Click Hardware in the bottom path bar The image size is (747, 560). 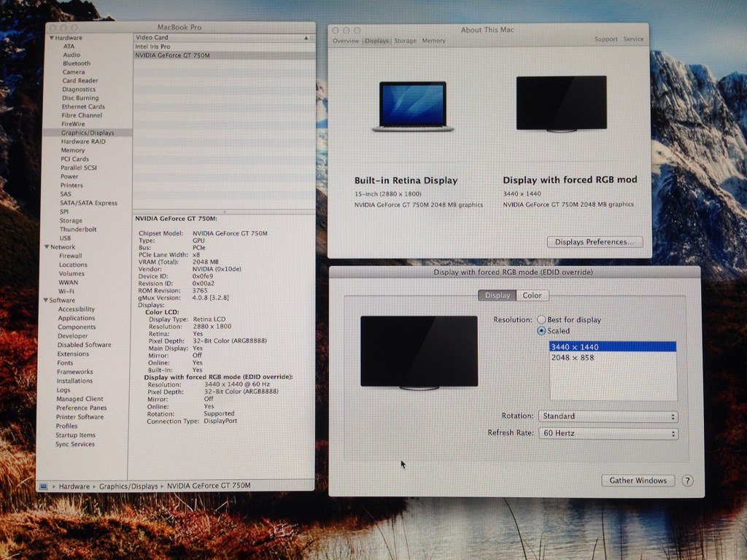click(74, 486)
